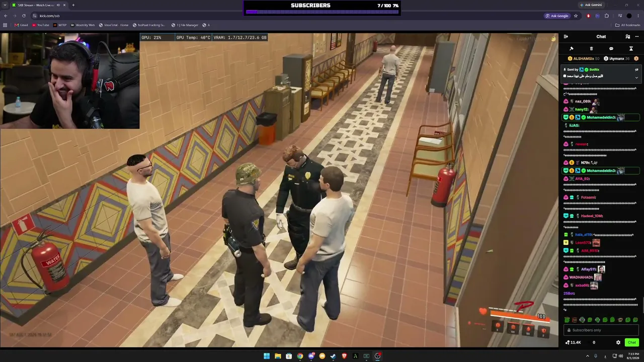Open browser profile avatar
This screenshot has height=362, width=644.
tap(629, 16)
